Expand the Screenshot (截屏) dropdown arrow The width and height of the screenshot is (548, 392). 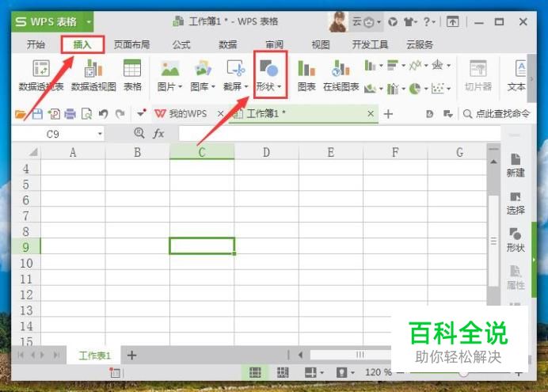246,86
